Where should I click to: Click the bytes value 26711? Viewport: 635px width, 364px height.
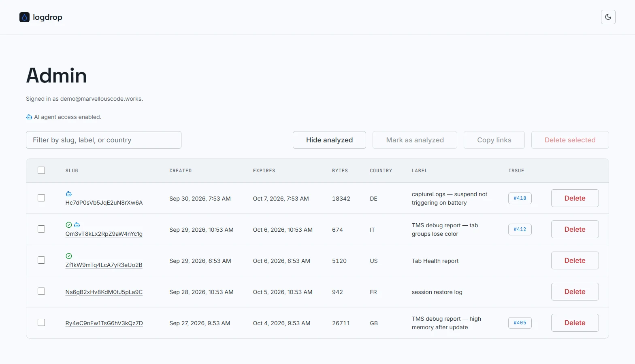point(341,323)
